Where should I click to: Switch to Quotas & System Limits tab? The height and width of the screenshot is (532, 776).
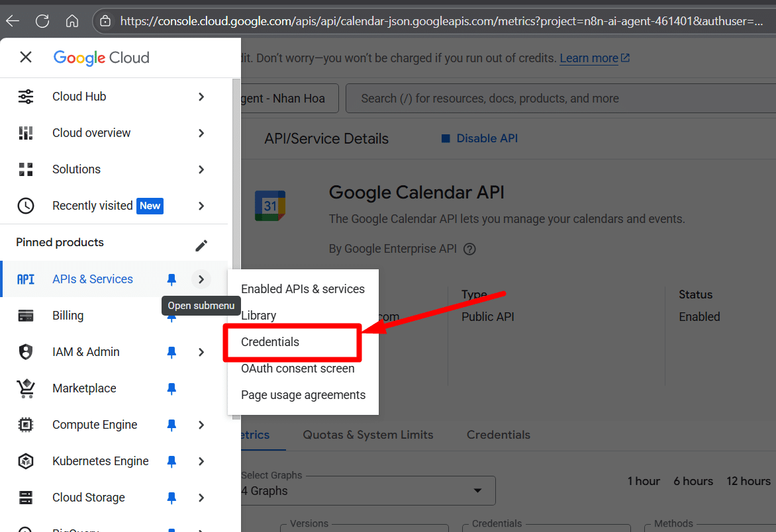[367, 435]
